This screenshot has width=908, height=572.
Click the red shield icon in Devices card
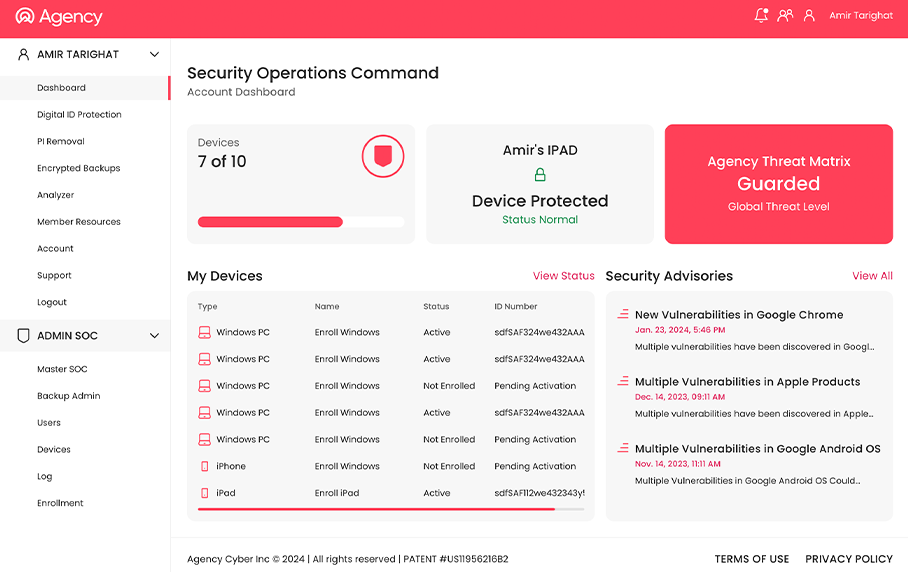(x=382, y=156)
